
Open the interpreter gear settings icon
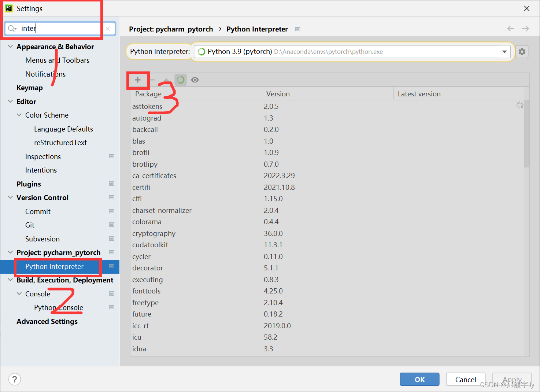pos(522,52)
